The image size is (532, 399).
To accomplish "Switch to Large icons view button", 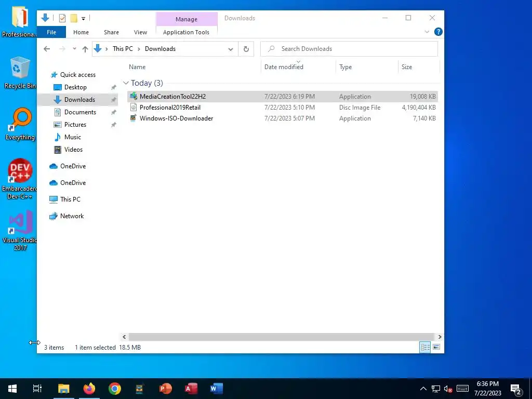I will click(436, 347).
